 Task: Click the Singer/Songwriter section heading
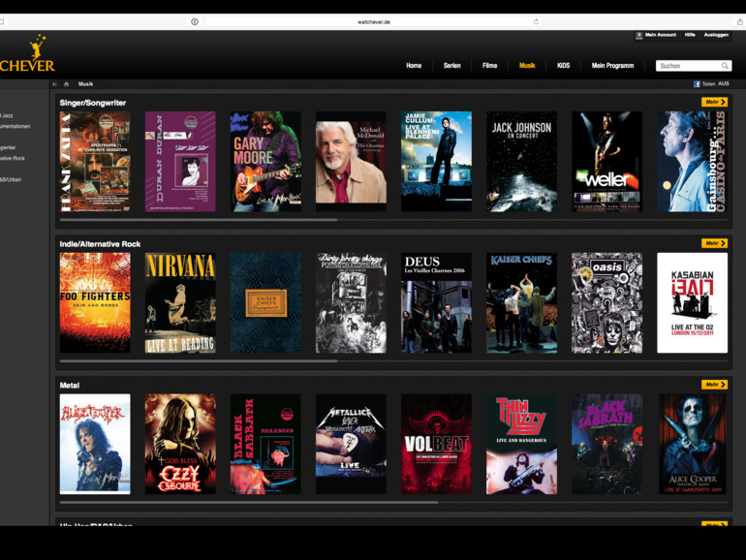93,103
